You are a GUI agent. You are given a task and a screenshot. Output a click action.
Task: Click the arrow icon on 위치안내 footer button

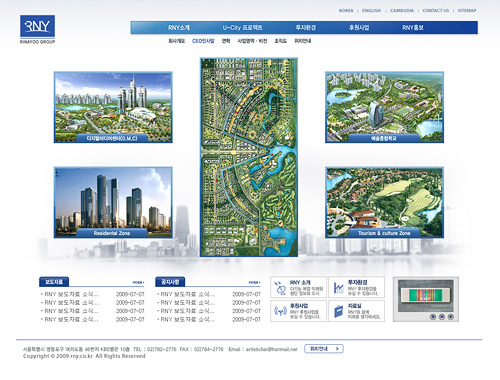[337, 349]
